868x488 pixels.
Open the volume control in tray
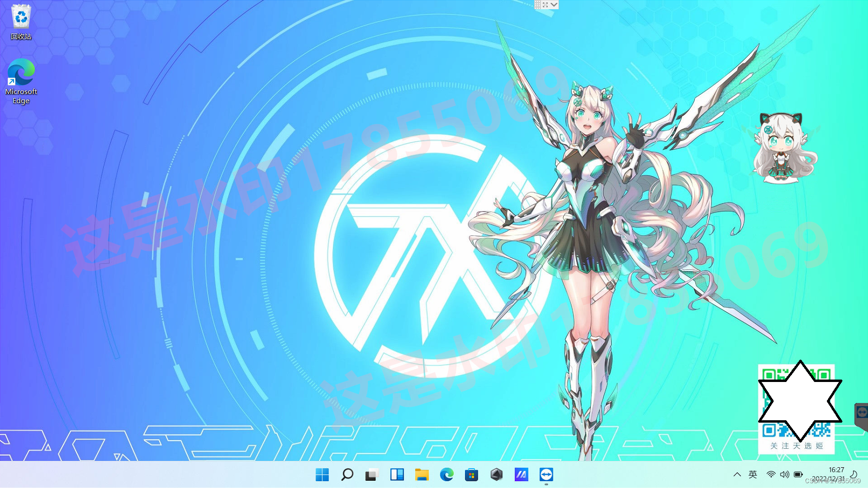[784, 474]
